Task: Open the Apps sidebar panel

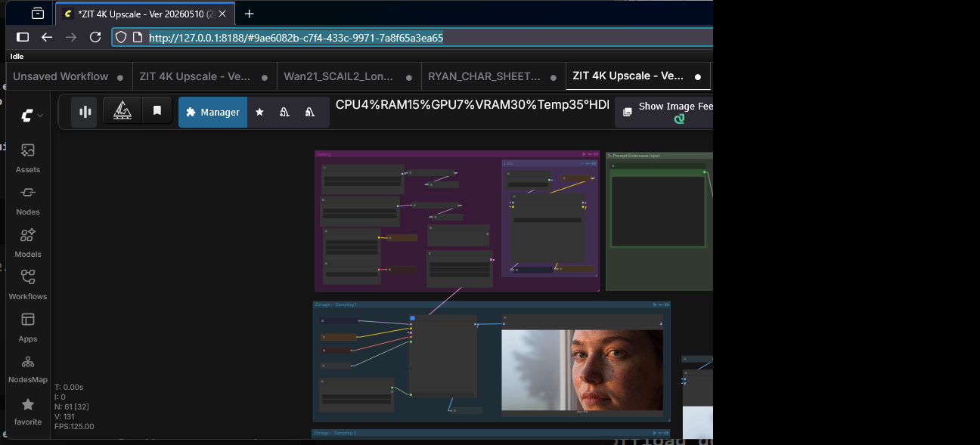Action: [x=28, y=327]
